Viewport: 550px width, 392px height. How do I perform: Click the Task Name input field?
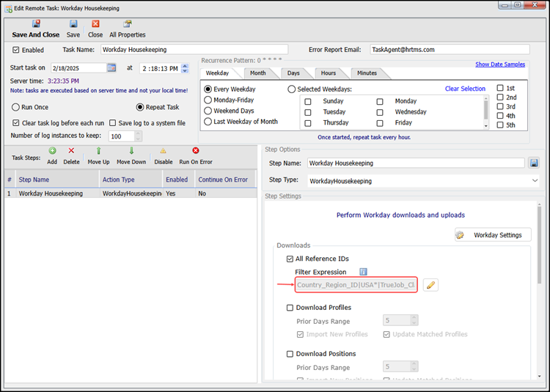click(194, 49)
